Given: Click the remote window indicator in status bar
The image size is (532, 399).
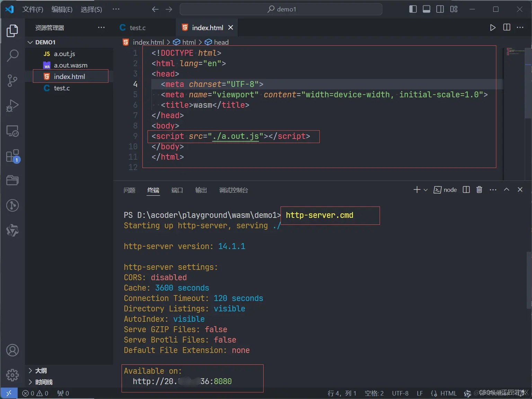Looking at the screenshot, I should pyautogui.click(x=9, y=393).
